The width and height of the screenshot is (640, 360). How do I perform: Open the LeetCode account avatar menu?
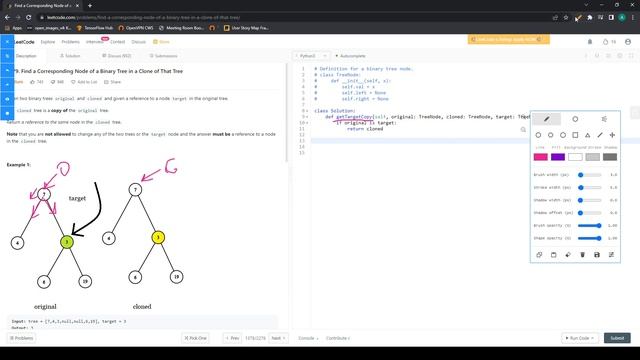point(628,42)
